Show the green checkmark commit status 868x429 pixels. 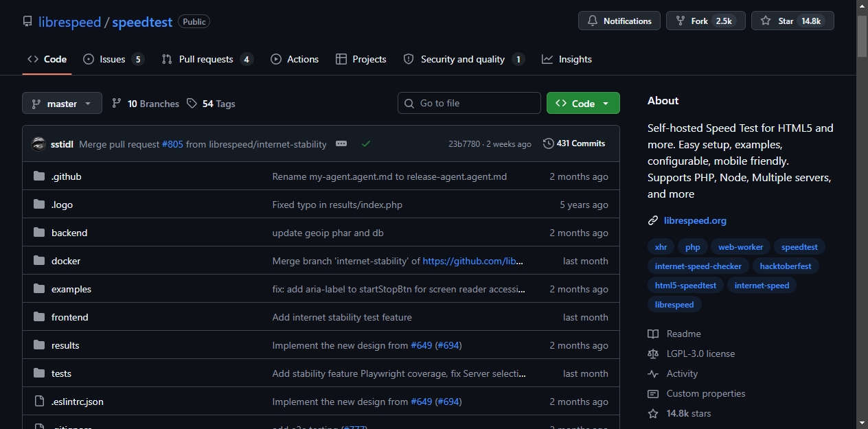coord(366,143)
